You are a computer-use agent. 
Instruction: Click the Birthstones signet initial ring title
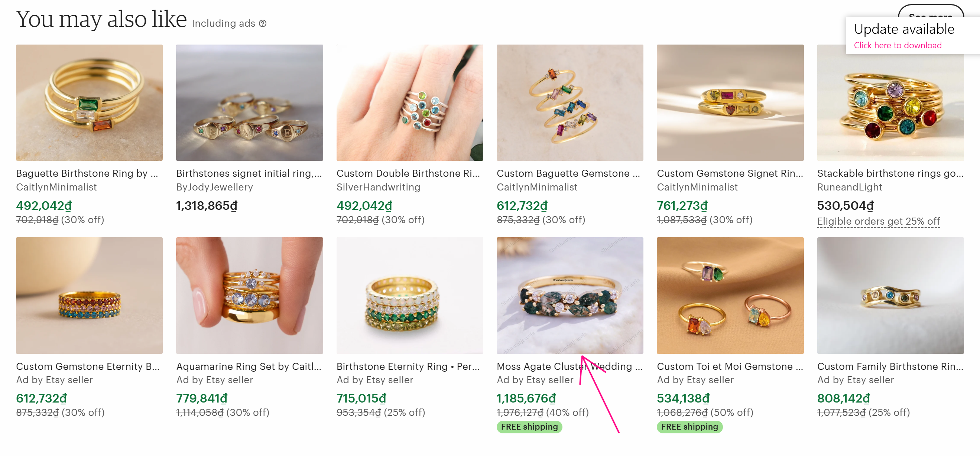[x=249, y=173]
